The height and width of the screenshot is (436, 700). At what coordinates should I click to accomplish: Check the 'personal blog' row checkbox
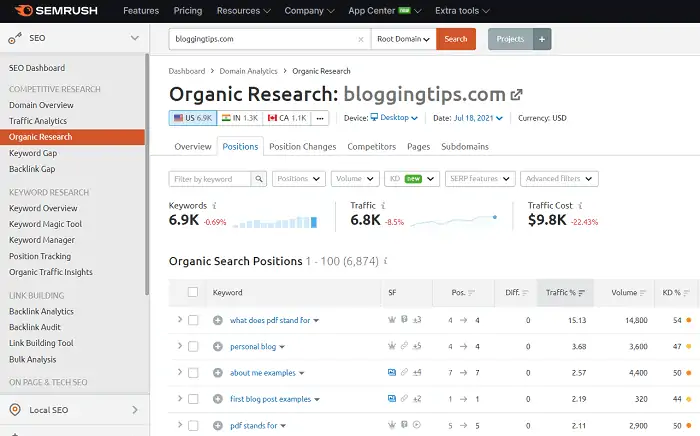click(x=193, y=346)
